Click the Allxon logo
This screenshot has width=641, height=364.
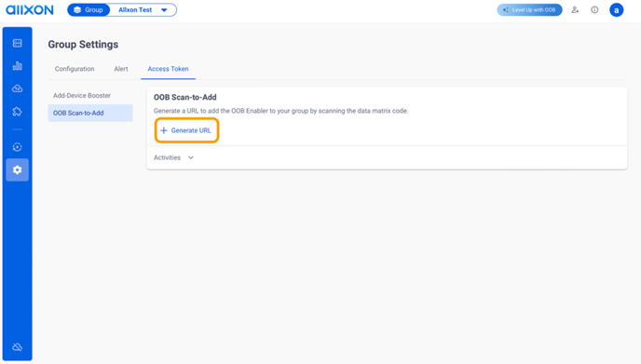tap(30, 10)
